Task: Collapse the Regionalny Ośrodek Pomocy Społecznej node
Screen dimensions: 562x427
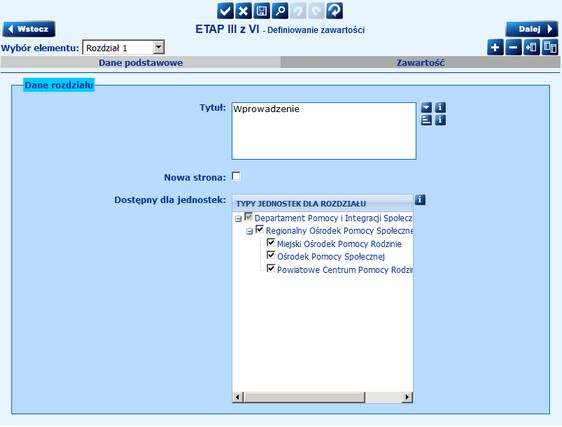Action: click(249, 232)
